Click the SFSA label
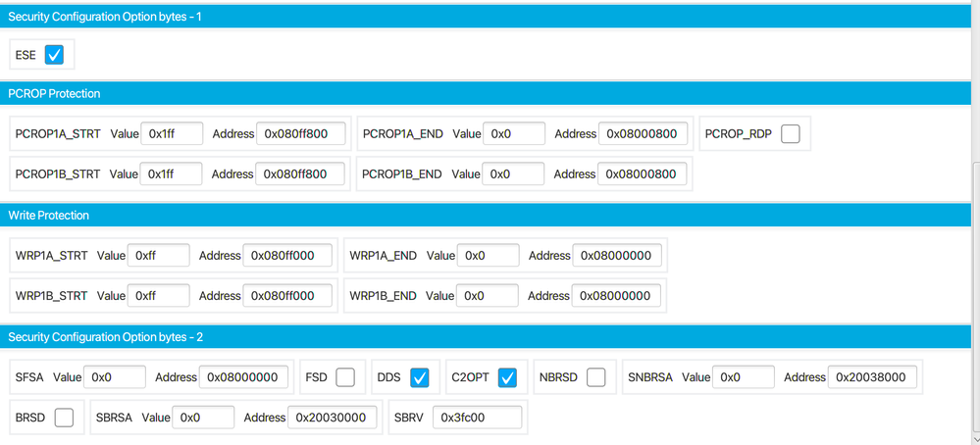Image resolution: width=980 pixels, height=445 pixels. (x=30, y=377)
